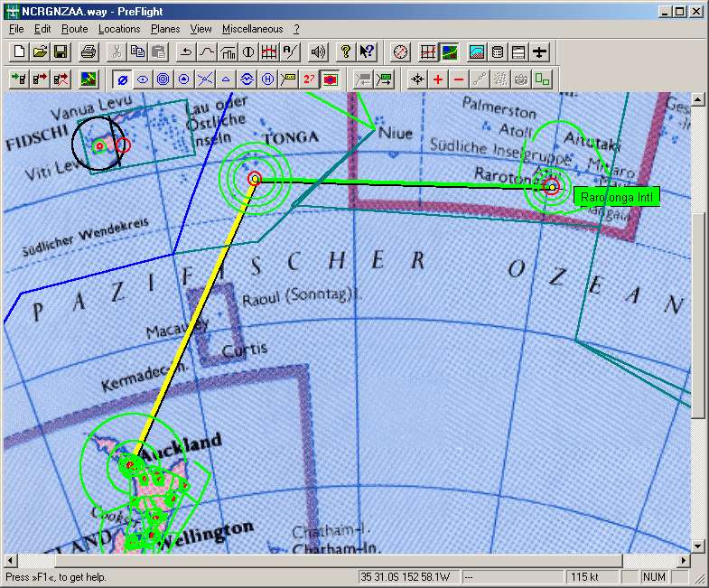Switch to the route table grid view

point(428,52)
